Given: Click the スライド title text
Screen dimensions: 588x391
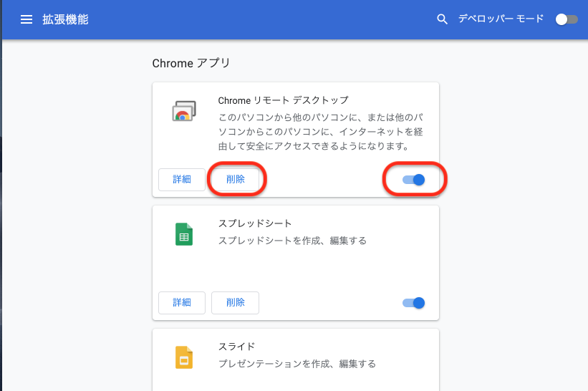Looking at the screenshot, I should tap(236, 347).
